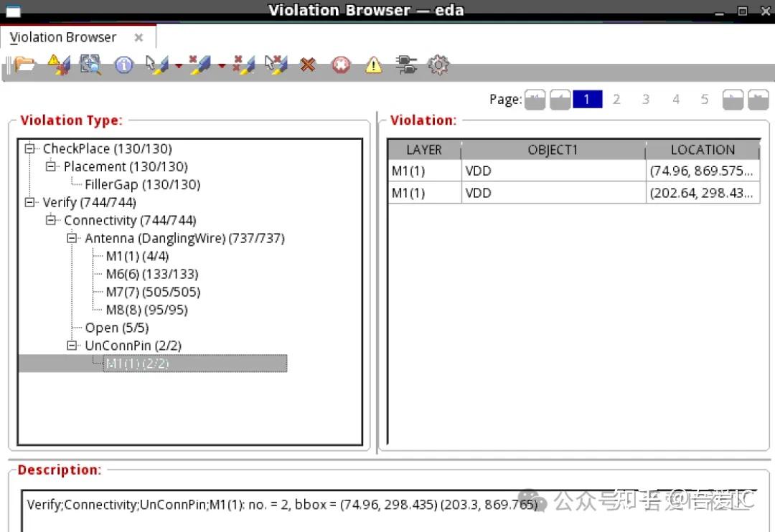This screenshot has width=775, height=532.
Task: Click the delete violation icon
Action: tap(307, 65)
